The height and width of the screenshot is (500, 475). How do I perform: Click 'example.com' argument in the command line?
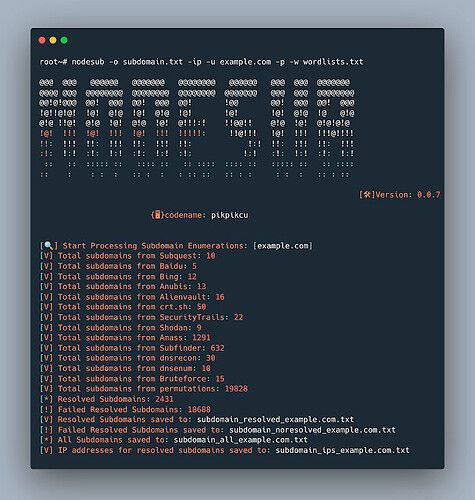pyautogui.click(x=245, y=62)
